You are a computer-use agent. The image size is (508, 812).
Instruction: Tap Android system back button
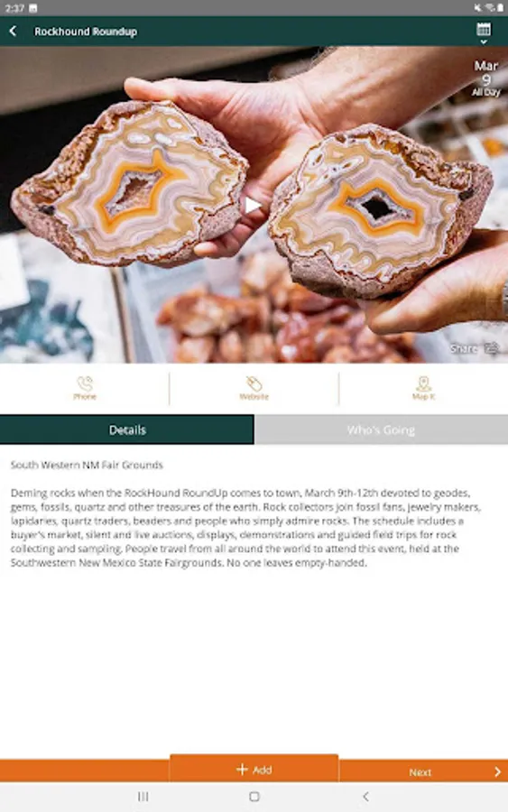365,797
